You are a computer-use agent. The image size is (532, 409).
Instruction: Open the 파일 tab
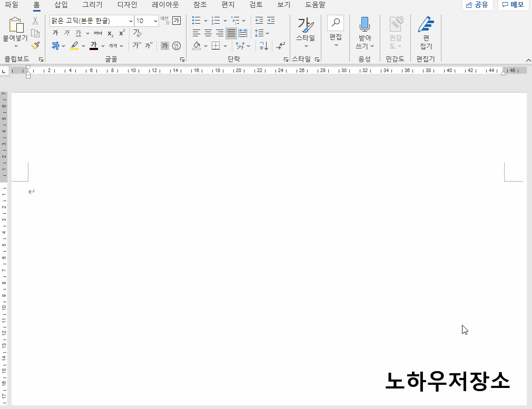coord(12,5)
